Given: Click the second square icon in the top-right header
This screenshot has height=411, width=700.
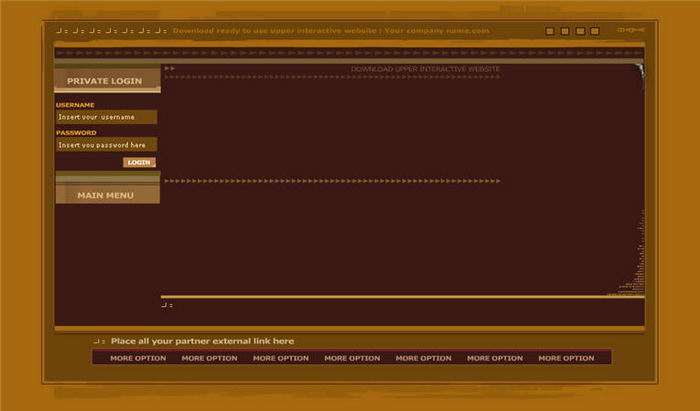Looking at the screenshot, I should [565, 31].
